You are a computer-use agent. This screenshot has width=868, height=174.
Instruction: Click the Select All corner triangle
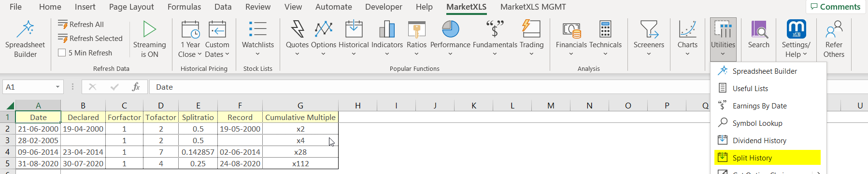(x=9, y=106)
